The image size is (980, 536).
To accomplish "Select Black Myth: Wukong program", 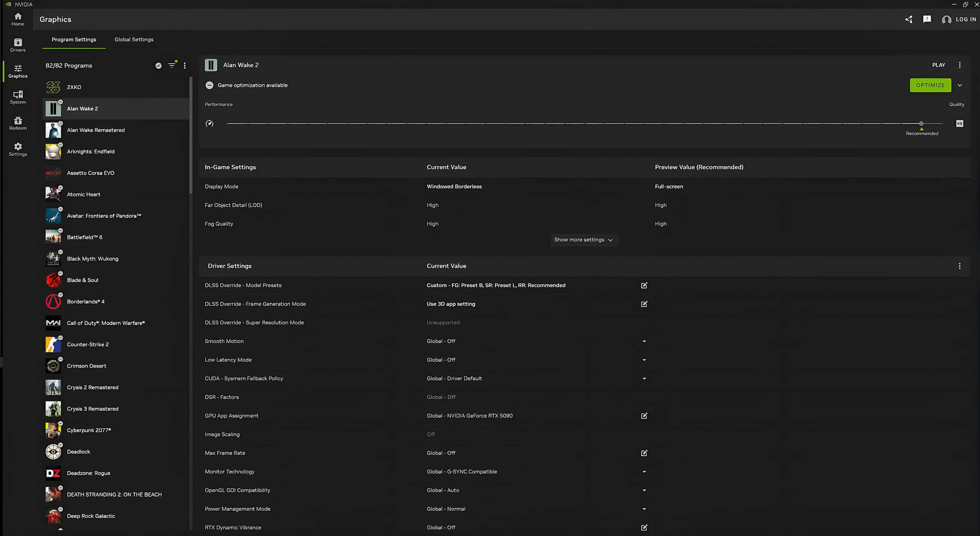I will click(x=116, y=259).
